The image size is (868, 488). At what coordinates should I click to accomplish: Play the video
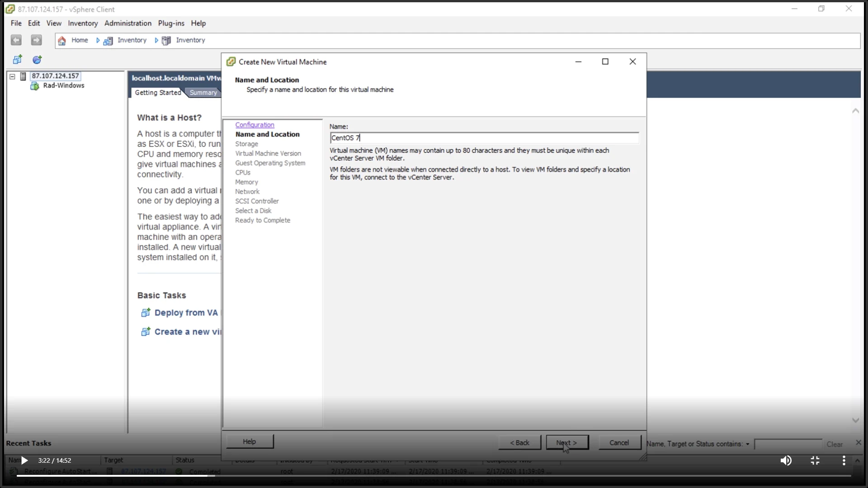(24, 460)
